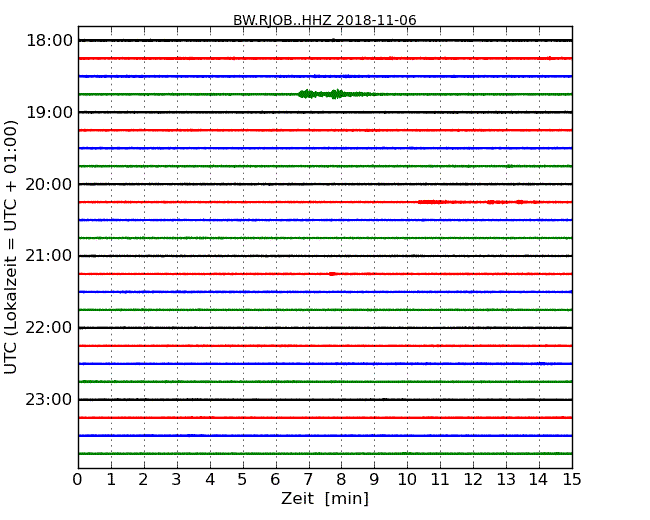Click the x-axis tick label 12

click(473, 479)
